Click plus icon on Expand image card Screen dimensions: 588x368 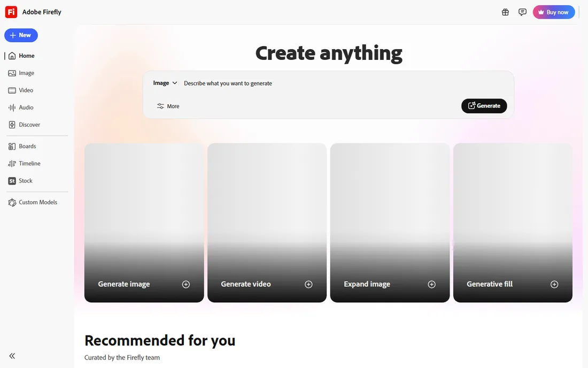pos(431,285)
